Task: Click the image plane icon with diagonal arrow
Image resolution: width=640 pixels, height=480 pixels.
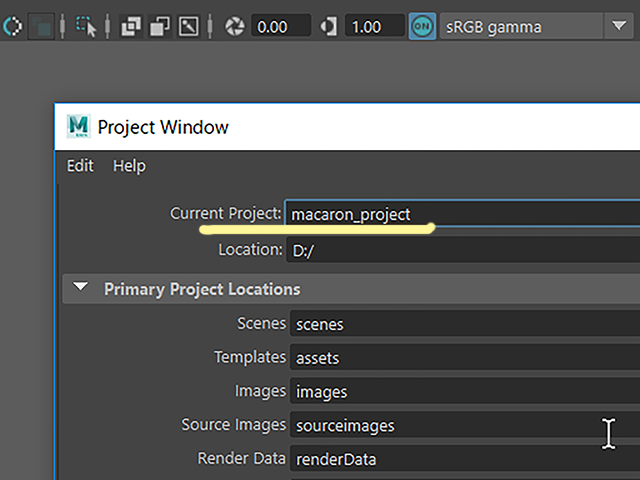Action: point(189,27)
